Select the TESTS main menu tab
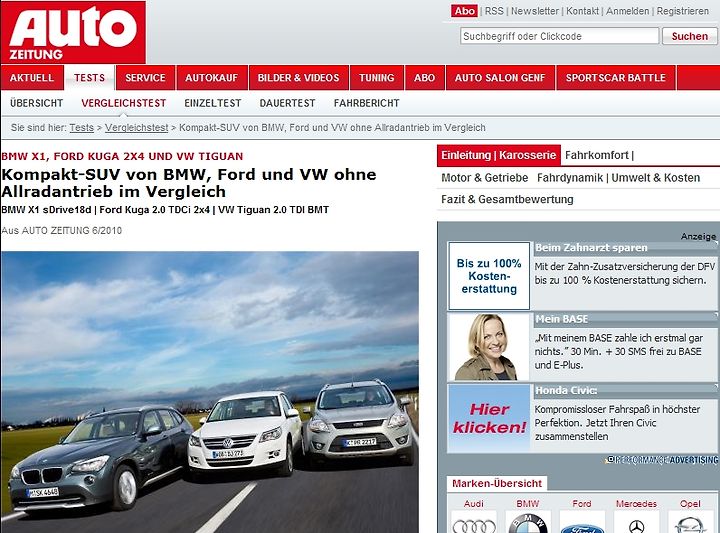The height and width of the screenshot is (533, 720). pos(90,78)
